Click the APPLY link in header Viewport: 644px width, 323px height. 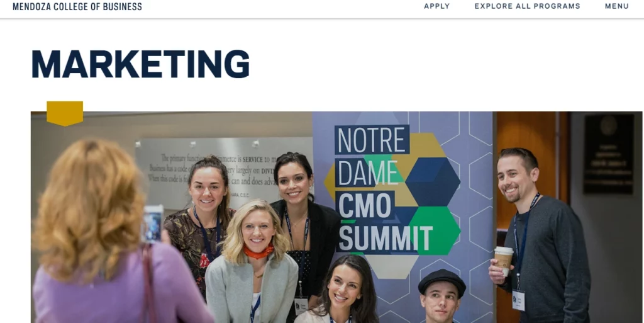(x=436, y=6)
